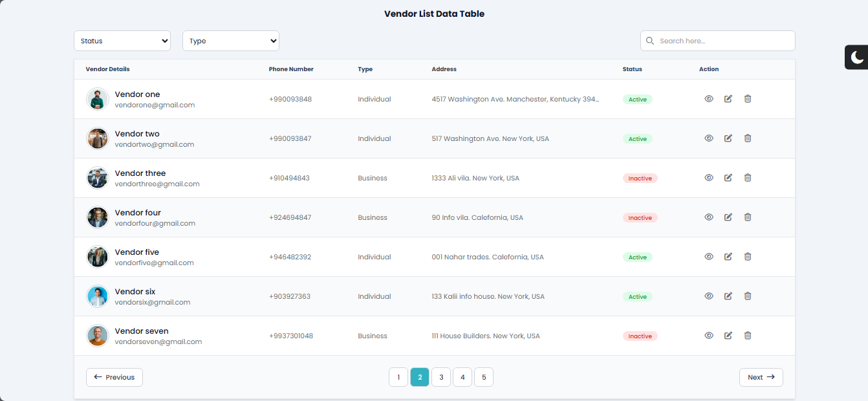Click the search magnifier icon

[x=650, y=41]
